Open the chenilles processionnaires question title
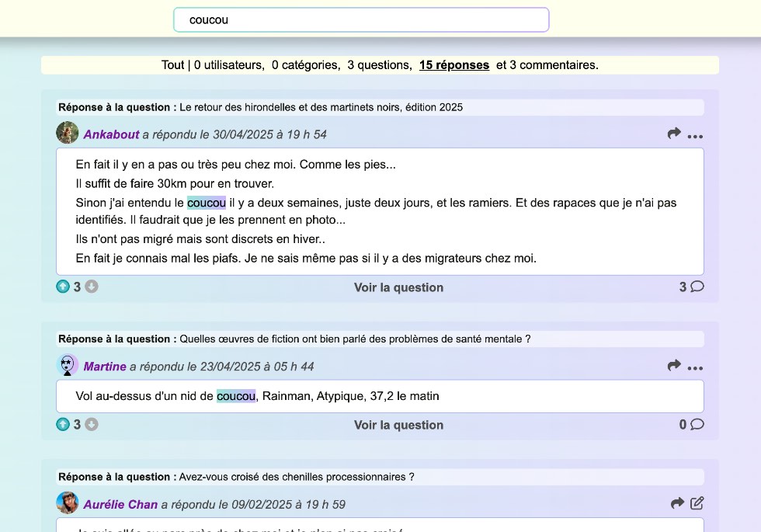The width and height of the screenshot is (761, 532). click(x=297, y=477)
